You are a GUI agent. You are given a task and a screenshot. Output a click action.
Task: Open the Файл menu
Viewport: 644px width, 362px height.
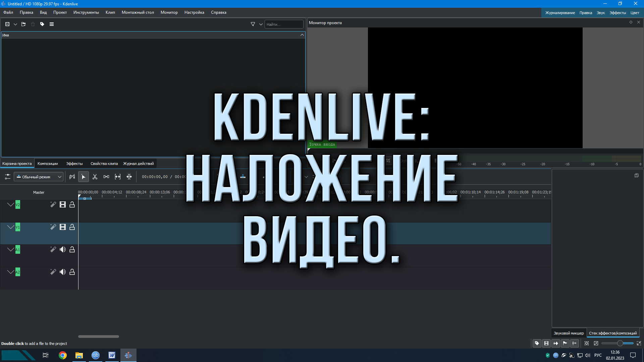coord(8,12)
